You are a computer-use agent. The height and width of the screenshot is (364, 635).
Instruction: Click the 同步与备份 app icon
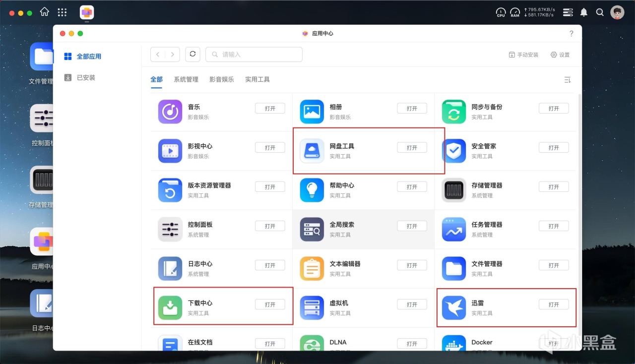click(454, 112)
